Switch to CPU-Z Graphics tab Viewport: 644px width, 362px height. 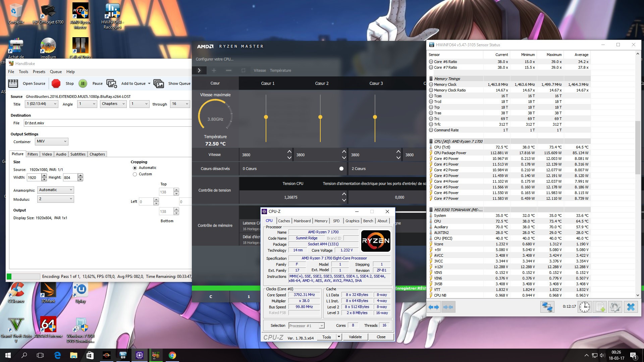tap(352, 221)
